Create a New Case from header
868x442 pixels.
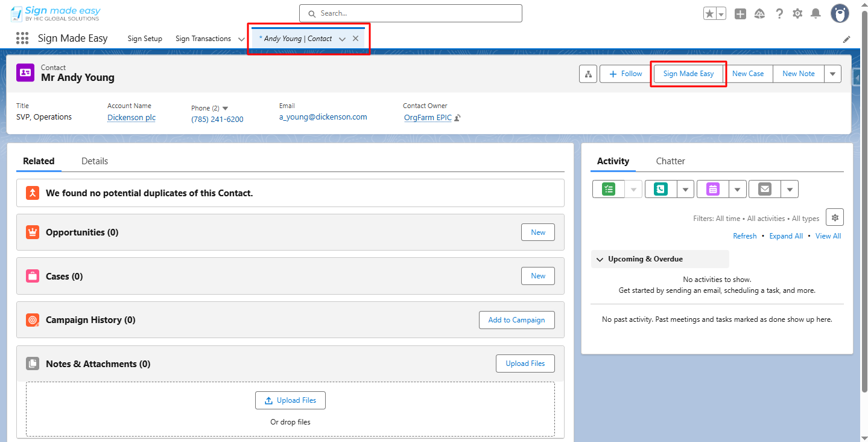pyautogui.click(x=748, y=74)
